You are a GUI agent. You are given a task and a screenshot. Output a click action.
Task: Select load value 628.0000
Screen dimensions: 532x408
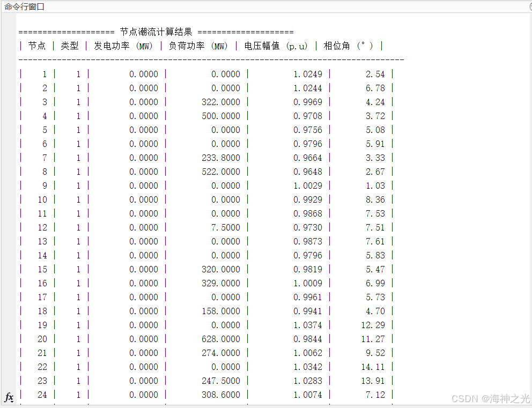click(x=221, y=339)
